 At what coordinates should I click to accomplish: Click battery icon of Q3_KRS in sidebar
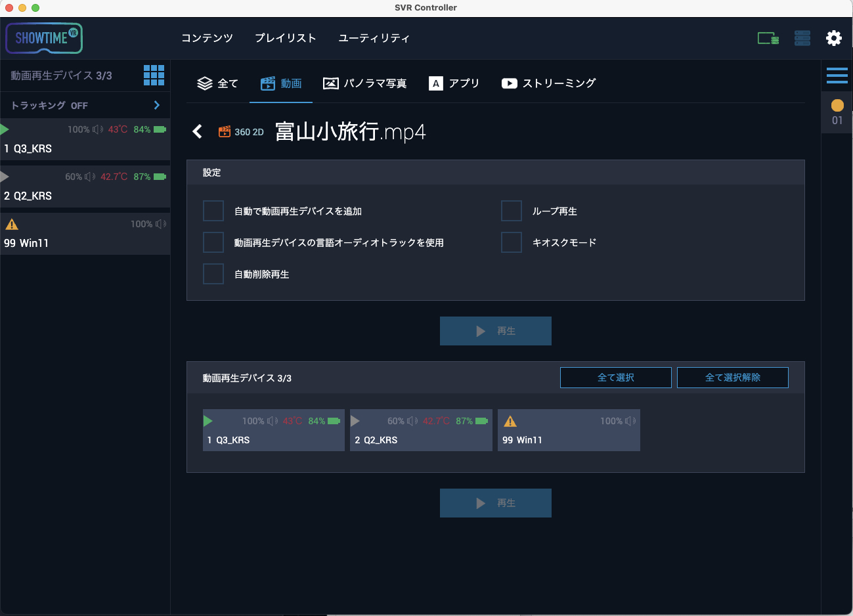[160, 129]
